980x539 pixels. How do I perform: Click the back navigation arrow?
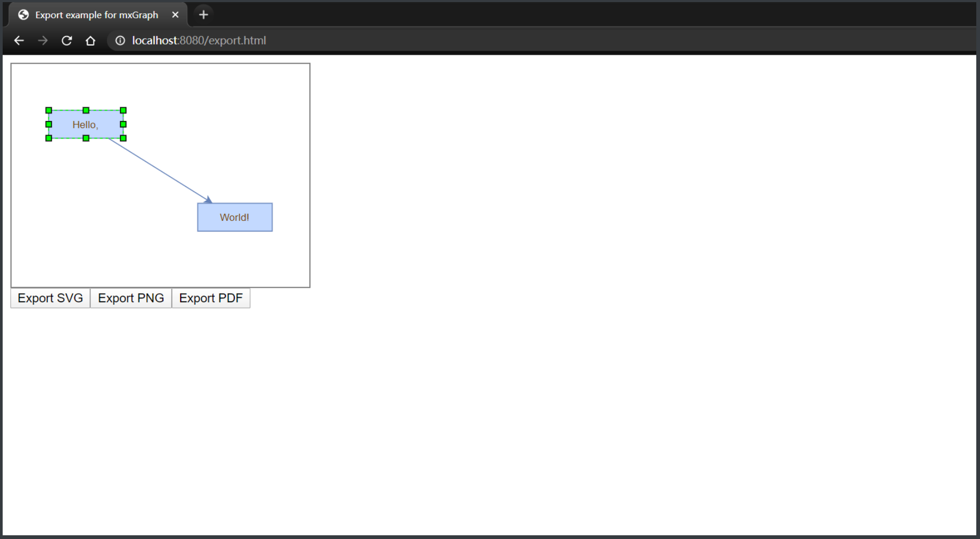coord(19,40)
